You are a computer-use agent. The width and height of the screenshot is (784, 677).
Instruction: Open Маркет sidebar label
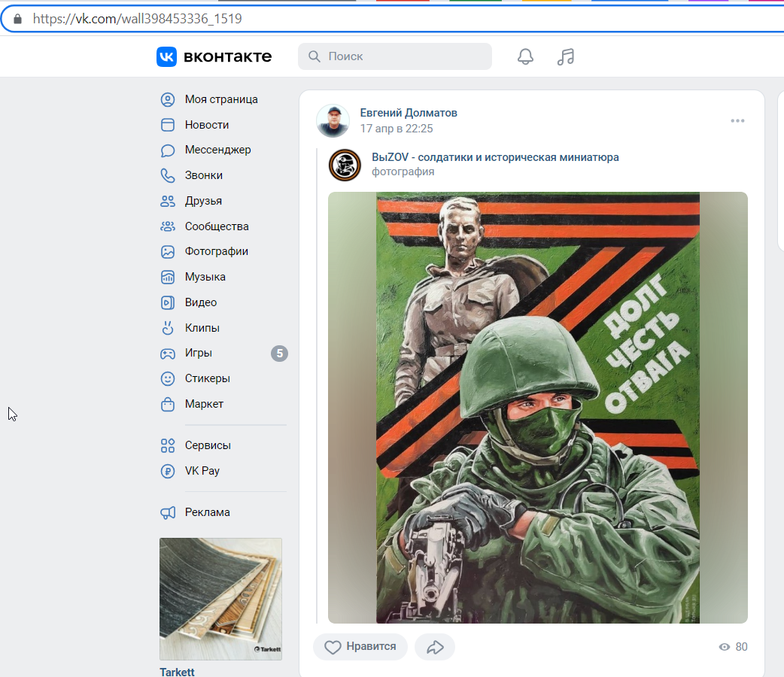pyautogui.click(x=204, y=404)
